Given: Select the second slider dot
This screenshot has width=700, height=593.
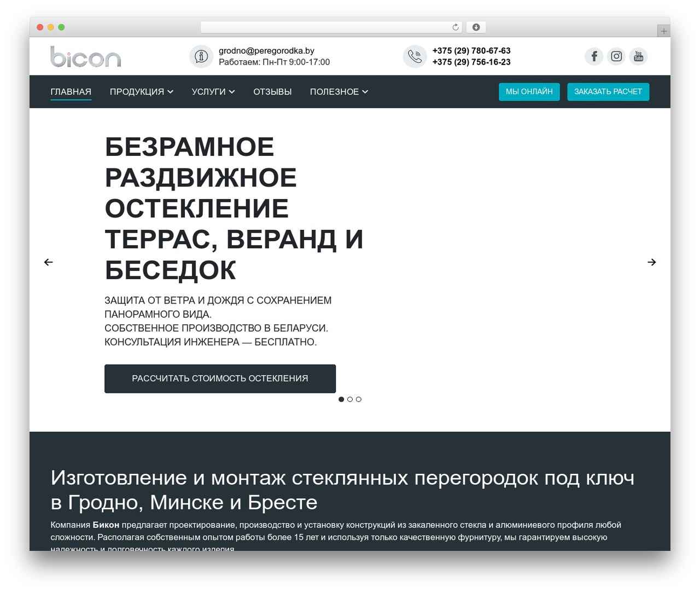Looking at the screenshot, I should coord(350,399).
